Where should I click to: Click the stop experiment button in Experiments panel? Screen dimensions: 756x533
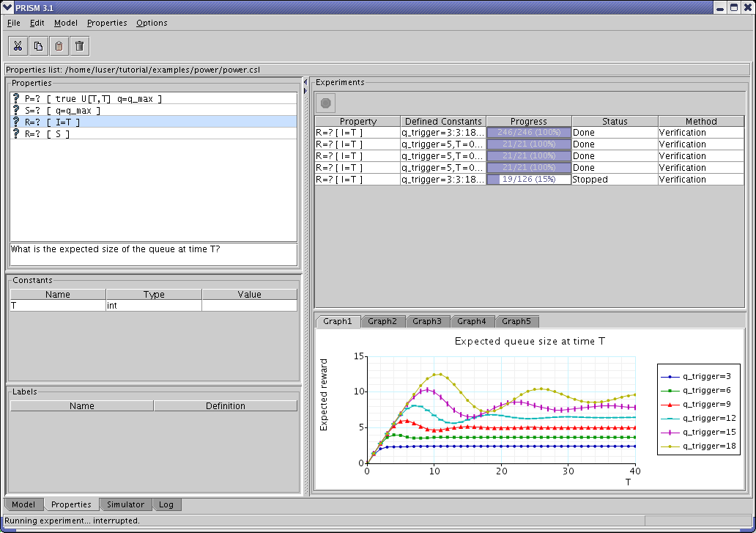pyautogui.click(x=326, y=103)
